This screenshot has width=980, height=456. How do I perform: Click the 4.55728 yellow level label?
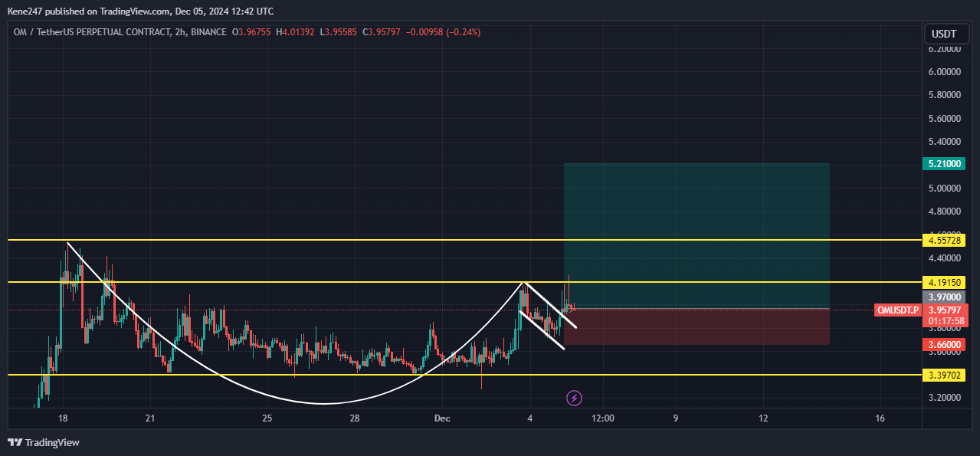pyautogui.click(x=943, y=241)
